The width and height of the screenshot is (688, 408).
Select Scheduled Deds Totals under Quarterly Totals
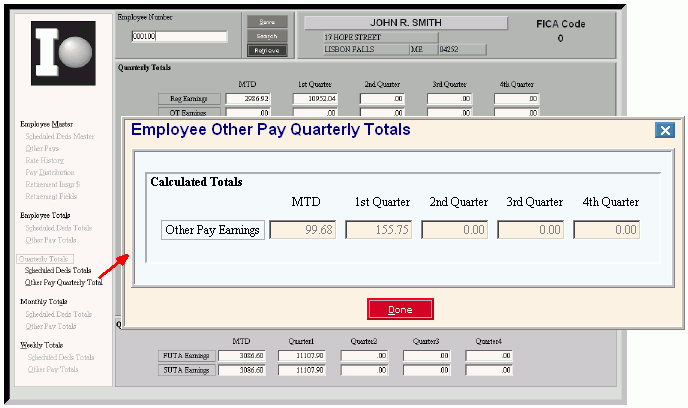coord(58,270)
